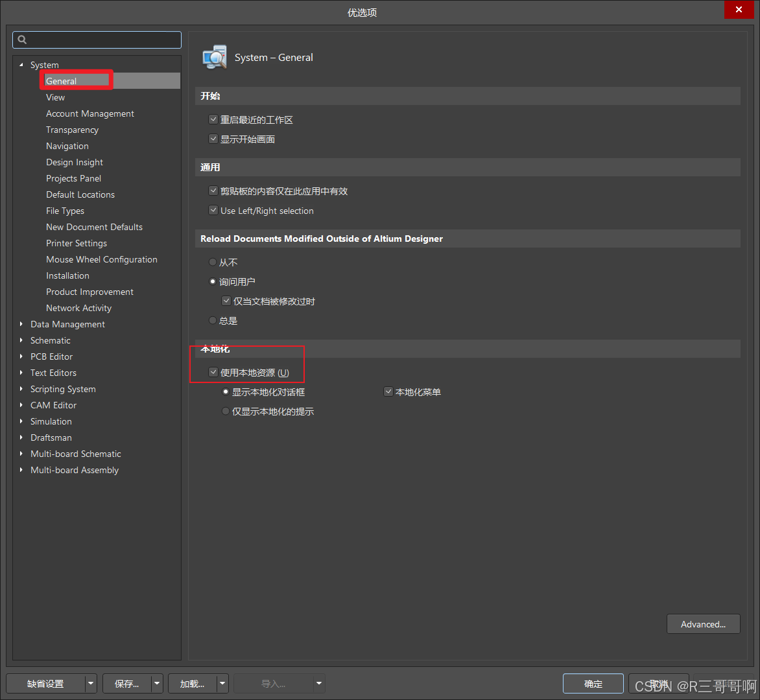This screenshot has width=760, height=700.
Task: Open New Document Defaults page
Action: pyautogui.click(x=94, y=227)
